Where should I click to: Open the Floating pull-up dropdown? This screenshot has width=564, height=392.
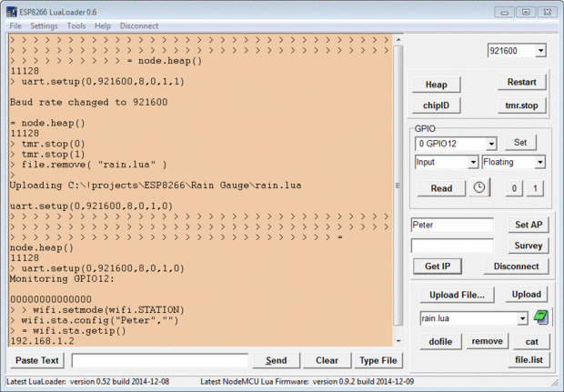click(x=540, y=162)
